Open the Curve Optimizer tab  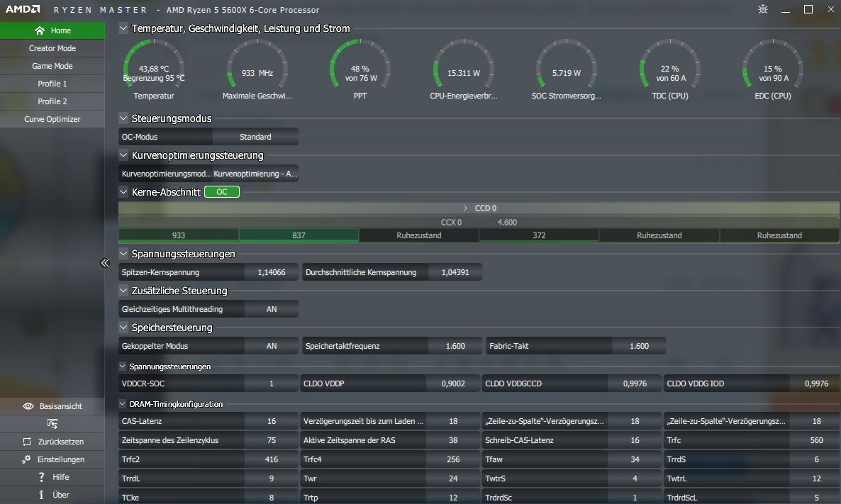click(x=52, y=119)
